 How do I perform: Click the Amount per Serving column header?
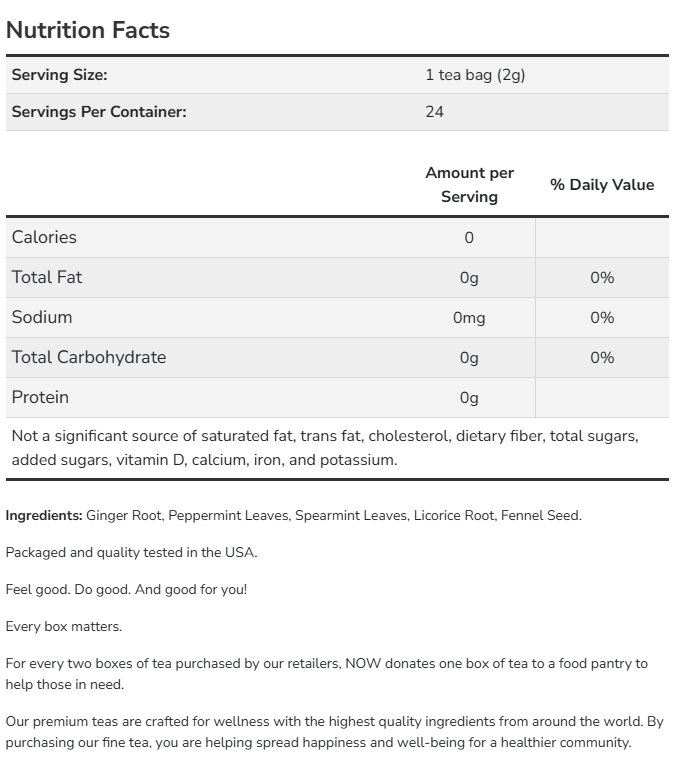pos(469,185)
